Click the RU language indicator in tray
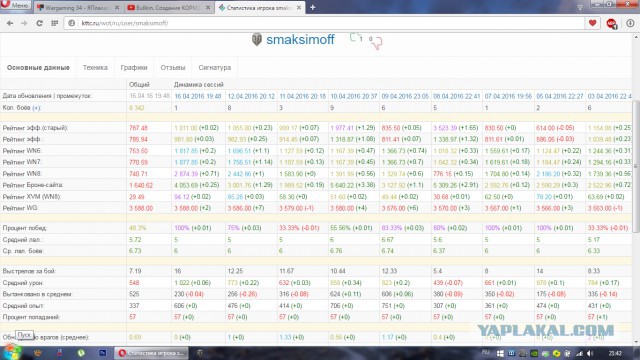 click(x=486, y=352)
